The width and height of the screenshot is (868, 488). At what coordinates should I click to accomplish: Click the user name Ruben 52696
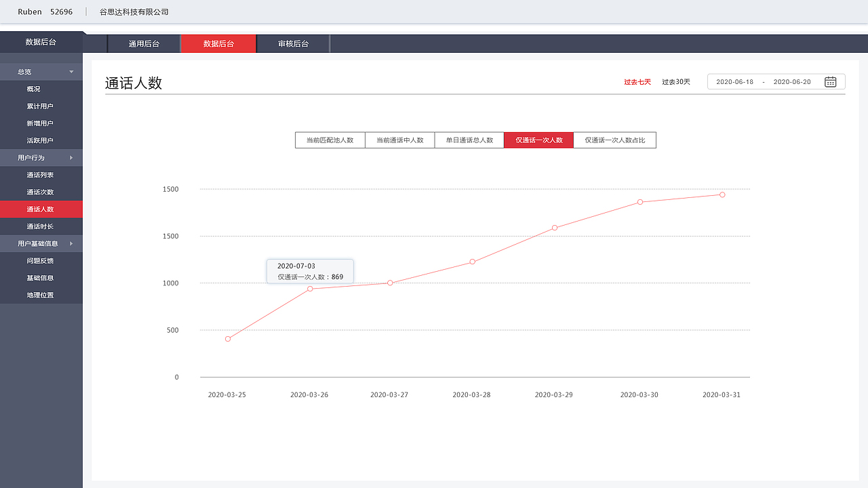click(45, 12)
